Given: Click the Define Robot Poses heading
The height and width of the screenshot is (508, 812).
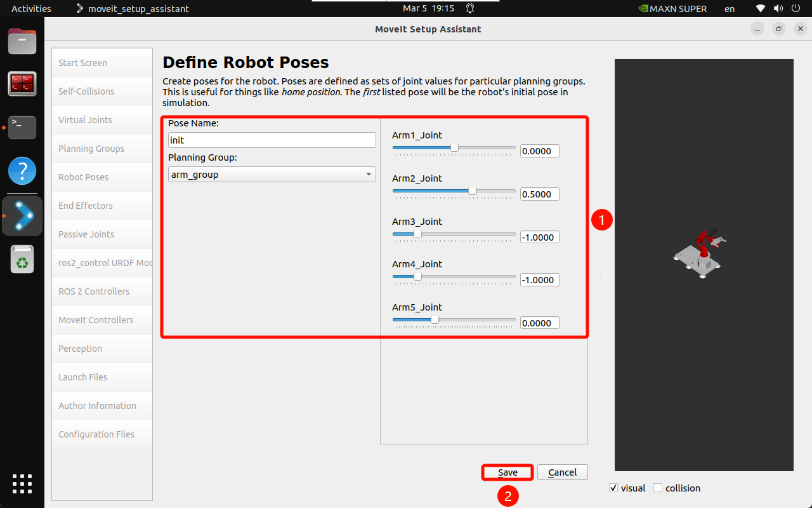Looking at the screenshot, I should pos(246,62).
